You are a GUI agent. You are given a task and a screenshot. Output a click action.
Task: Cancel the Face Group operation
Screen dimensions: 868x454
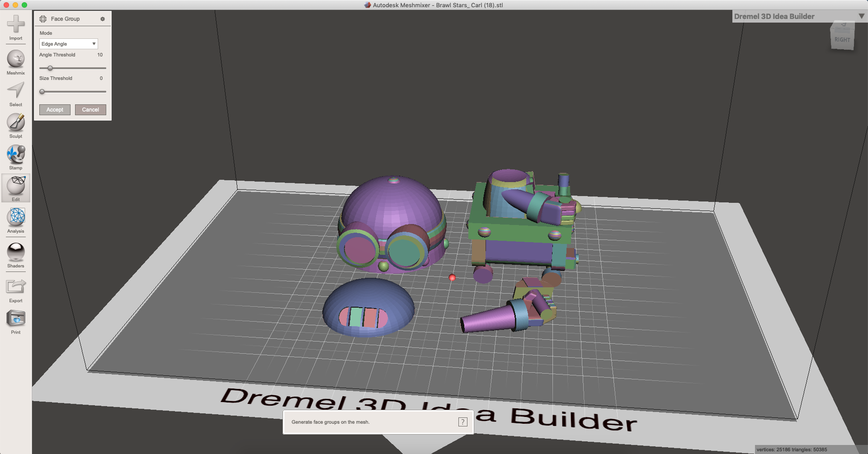[90, 109]
